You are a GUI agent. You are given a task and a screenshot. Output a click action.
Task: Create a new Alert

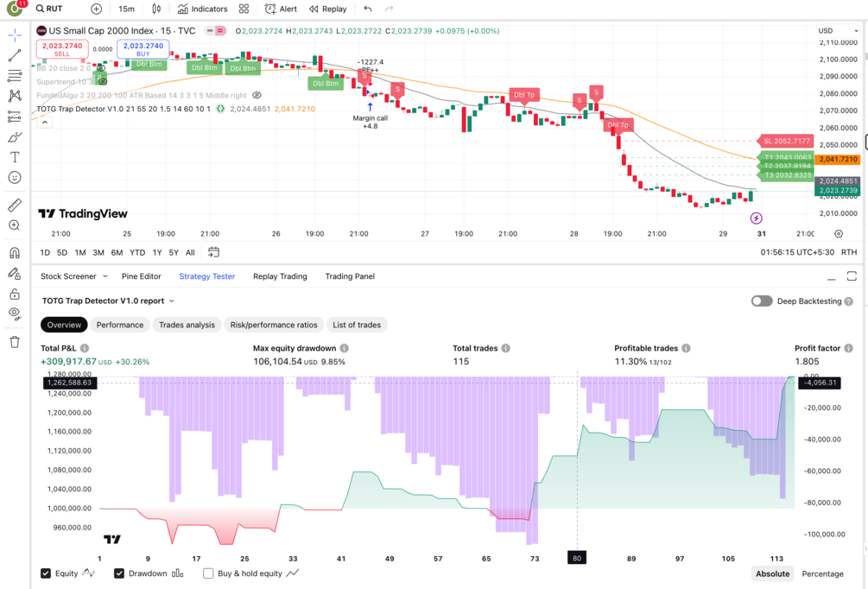pos(281,9)
